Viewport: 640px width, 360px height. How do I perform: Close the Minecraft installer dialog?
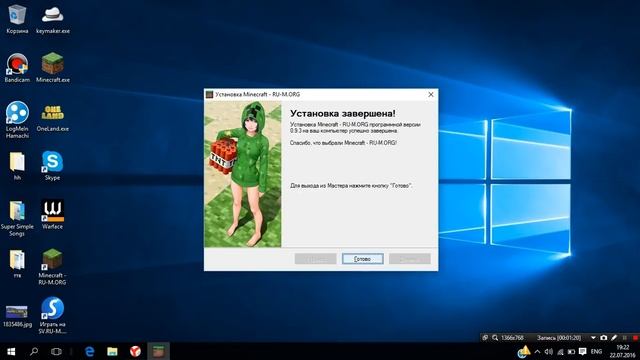point(431,94)
